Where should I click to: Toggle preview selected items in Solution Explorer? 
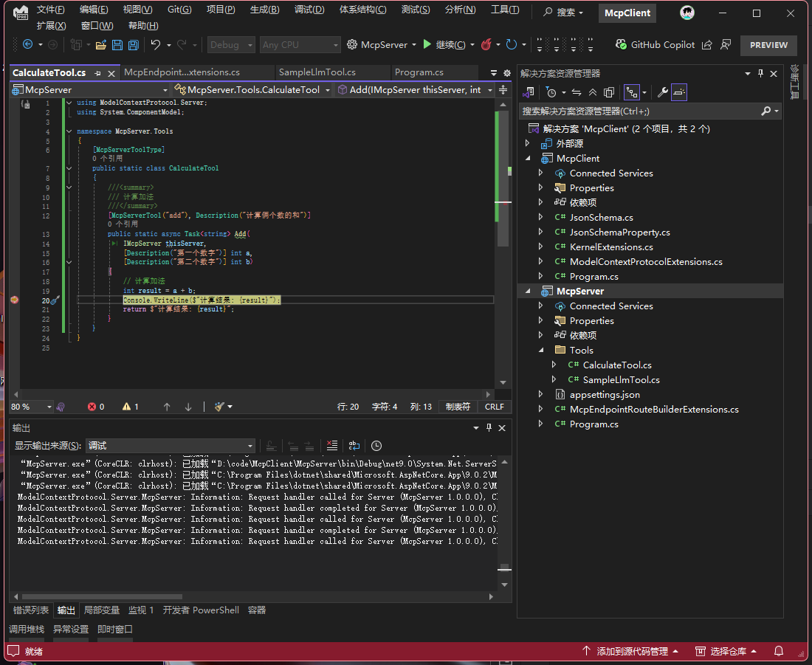[679, 92]
